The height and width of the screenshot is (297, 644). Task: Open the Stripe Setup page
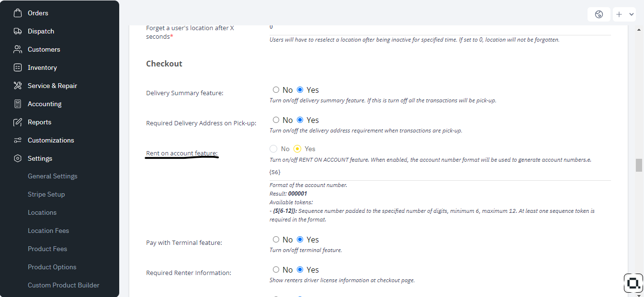tap(46, 194)
